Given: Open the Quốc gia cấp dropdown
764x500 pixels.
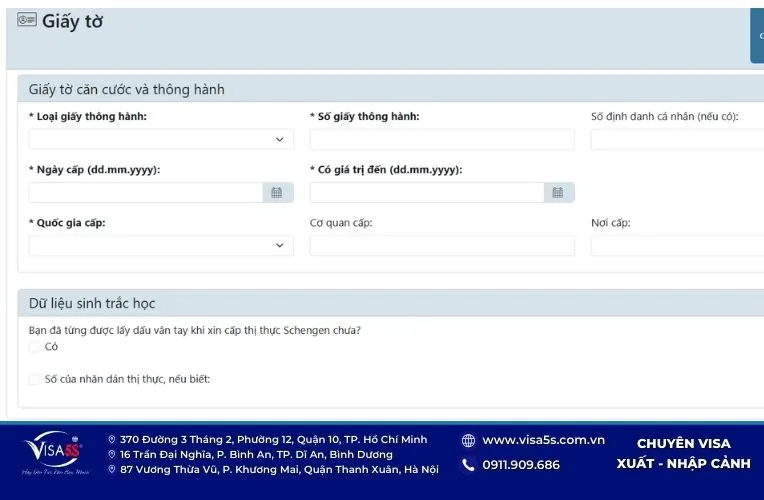Looking at the screenshot, I should [x=161, y=246].
